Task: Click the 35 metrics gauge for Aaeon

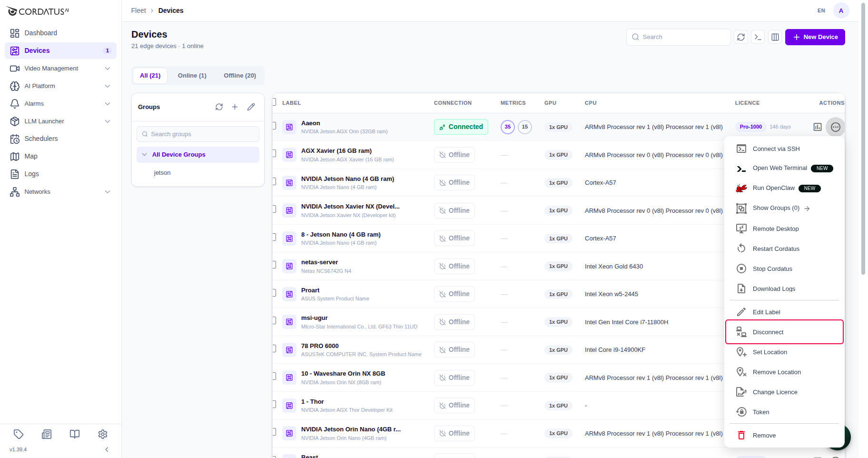Action: click(508, 127)
